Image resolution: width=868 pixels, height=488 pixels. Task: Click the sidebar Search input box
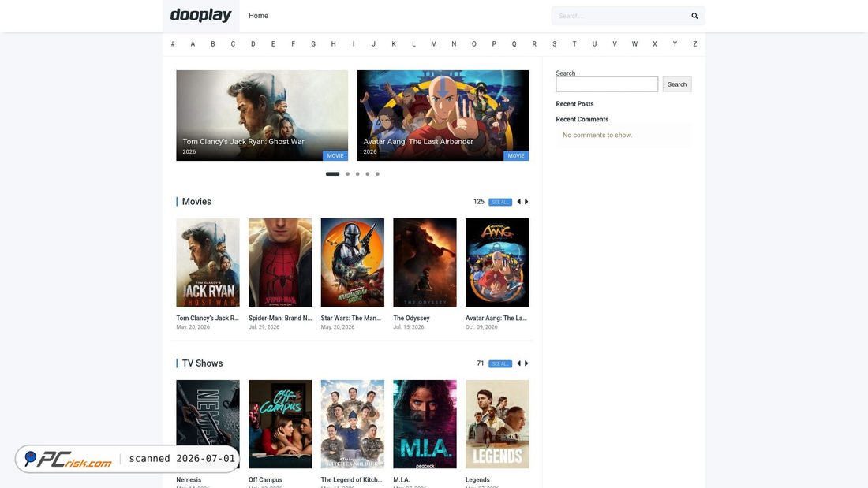click(x=607, y=84)
